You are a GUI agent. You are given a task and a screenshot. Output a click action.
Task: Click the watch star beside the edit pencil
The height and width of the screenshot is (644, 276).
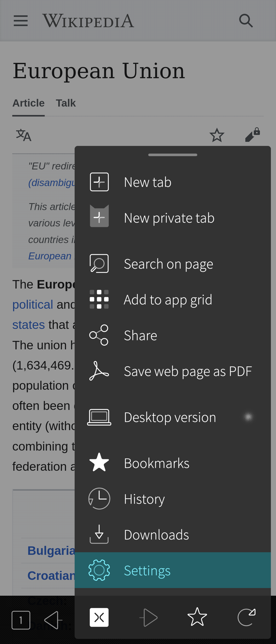[x=217, y=135]
